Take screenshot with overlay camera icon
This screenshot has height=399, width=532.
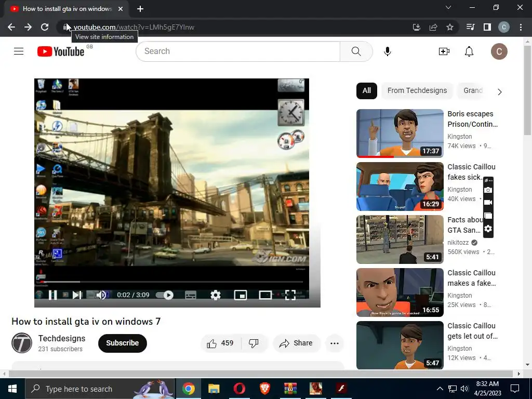(x=488, y=190)
